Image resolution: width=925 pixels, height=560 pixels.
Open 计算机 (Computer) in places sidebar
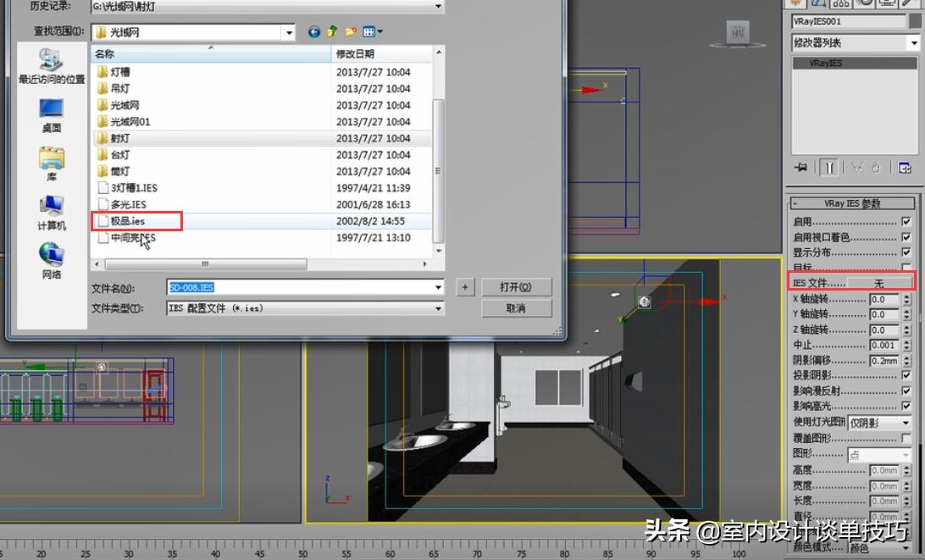click(52, 213)
